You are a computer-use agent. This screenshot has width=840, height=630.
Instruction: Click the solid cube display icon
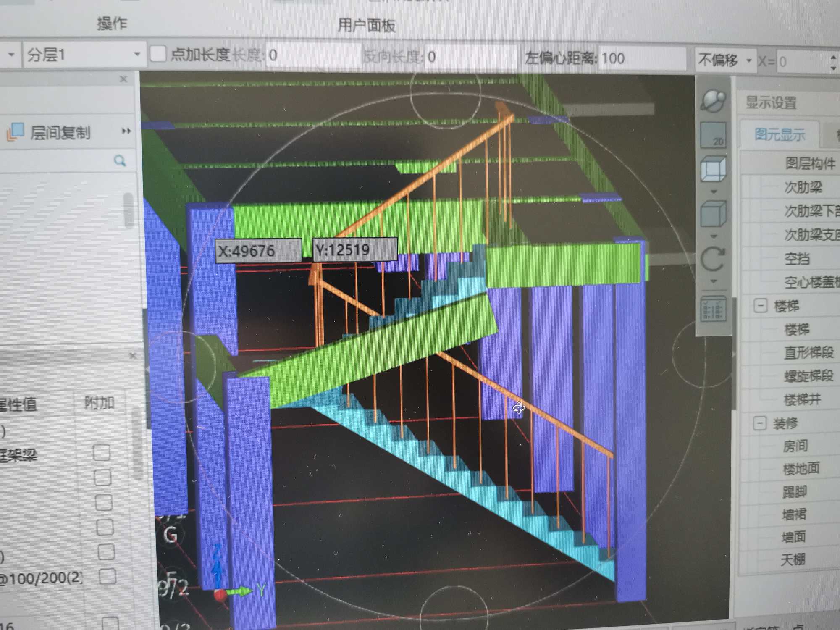(714, 214)
